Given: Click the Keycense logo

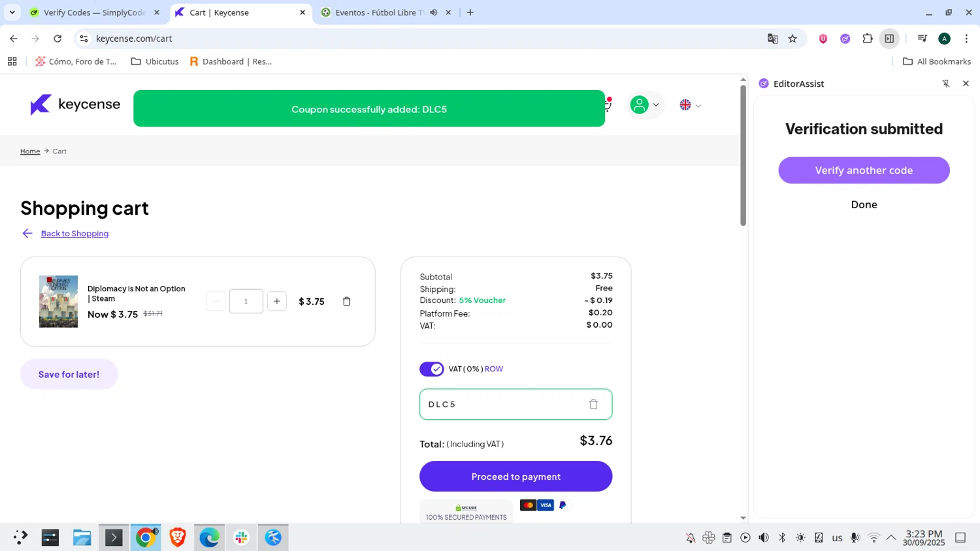Looking at the screenshot, I should click(75, 104).
